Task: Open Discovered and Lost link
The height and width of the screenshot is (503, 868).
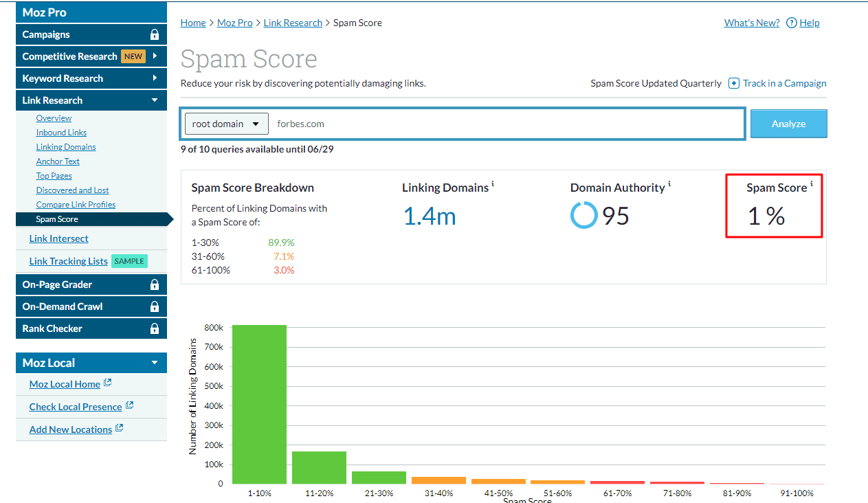Action: click(72, 190)
